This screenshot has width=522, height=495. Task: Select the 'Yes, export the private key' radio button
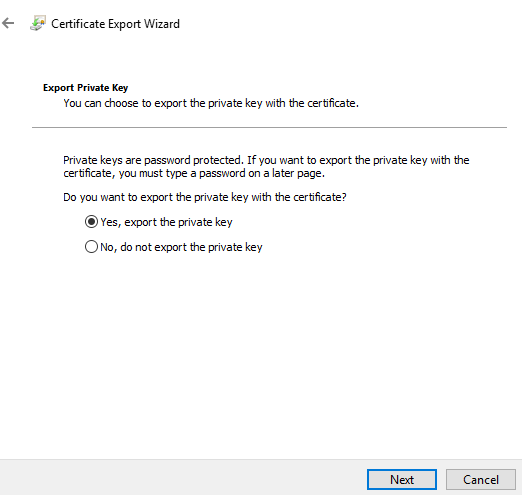(91, 222)
